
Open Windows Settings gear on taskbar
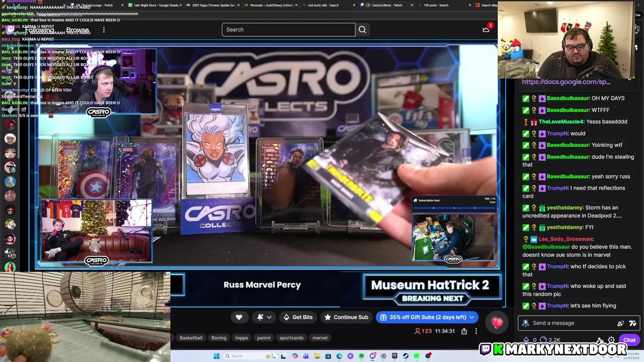coord(383,356)
